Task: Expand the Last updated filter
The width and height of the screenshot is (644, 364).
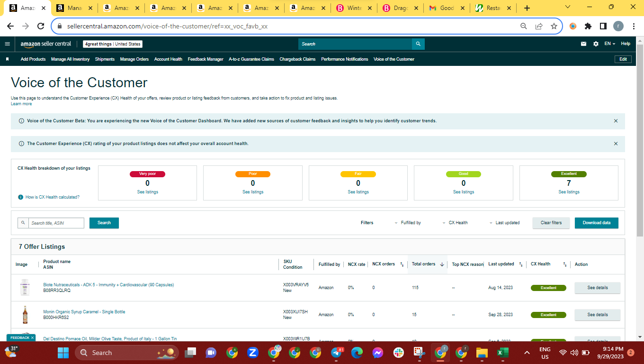Action: tap(504, 223)
